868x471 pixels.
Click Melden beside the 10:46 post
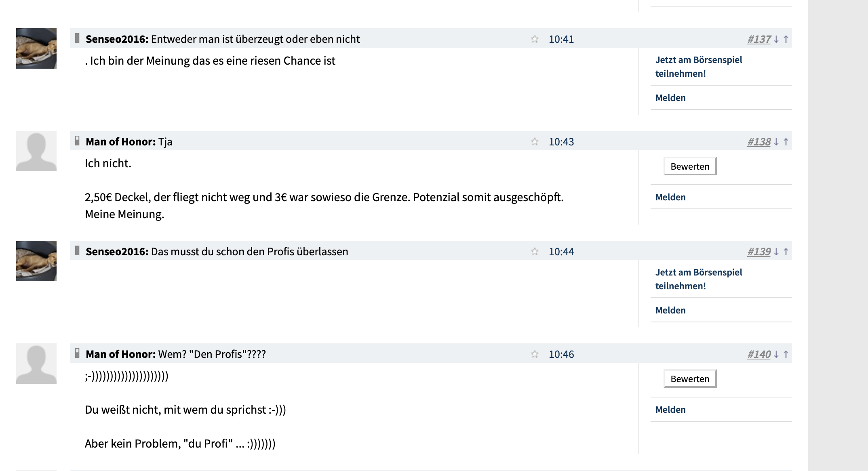[x=670, y=410]
